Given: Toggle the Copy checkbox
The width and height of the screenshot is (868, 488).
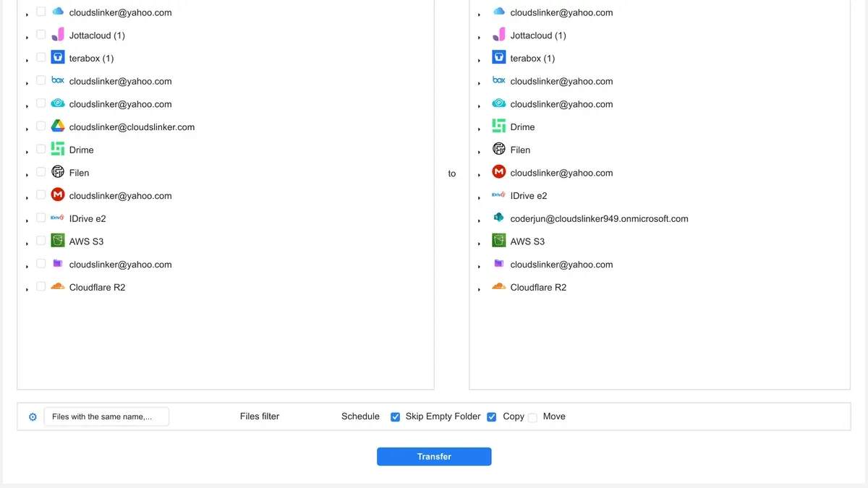Looking at the screenshot, I should (x=492, y=417).
